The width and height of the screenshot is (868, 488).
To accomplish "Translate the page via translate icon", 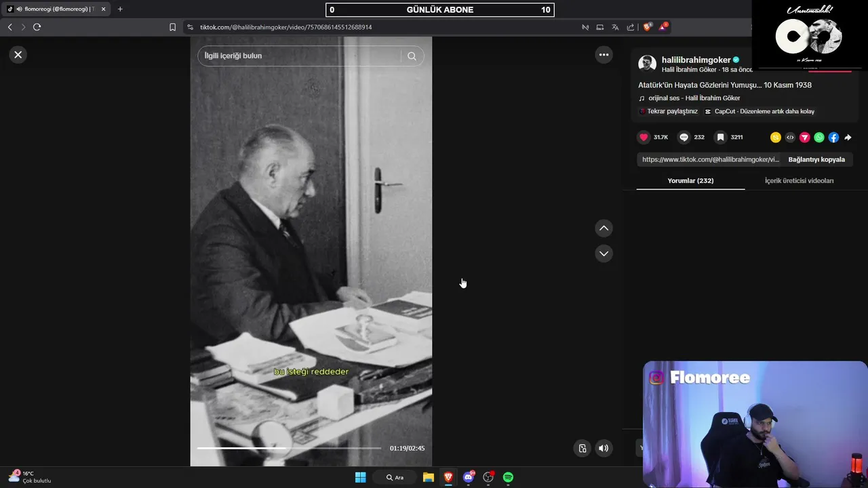I will tap(615, 27).
